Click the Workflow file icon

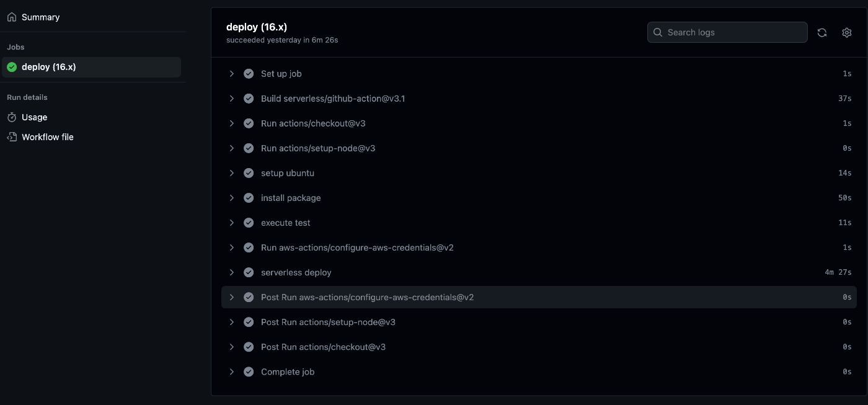click(x=12, y=137)
